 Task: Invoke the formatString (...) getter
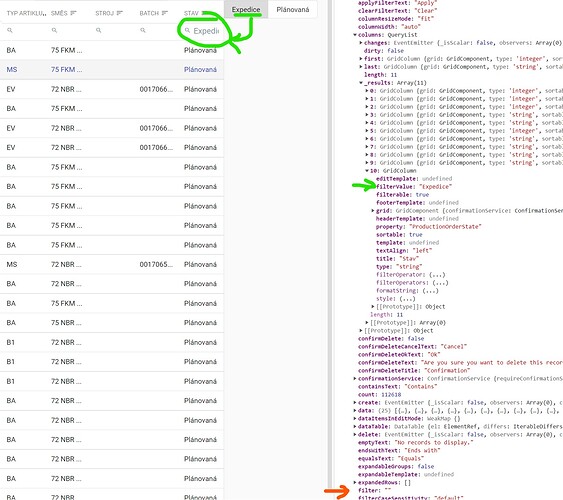(x=430, y=291)
